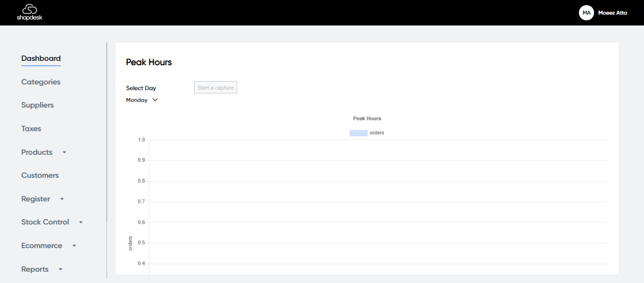The image size is (644, 283).
Task: Expand the Ecommerce submenu arrow
Action: pyautogui.click(x=74, y=246)
